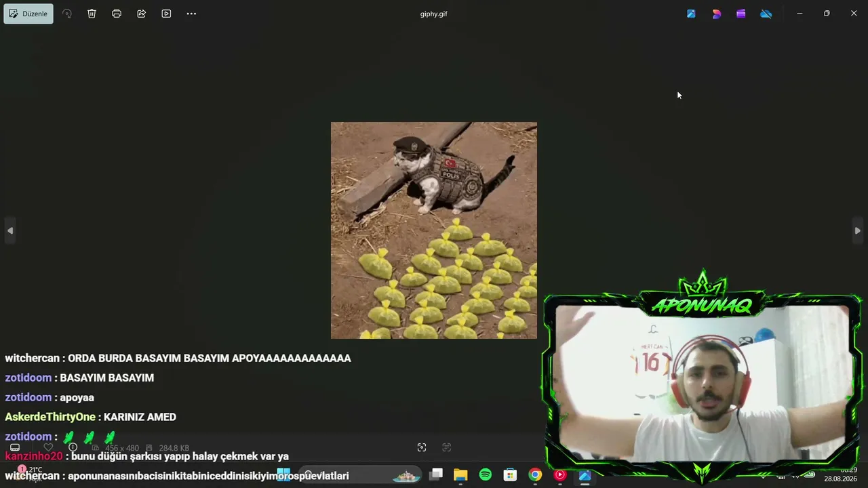Launch Microsoft Designer from title bar

[x=716, y=14]
